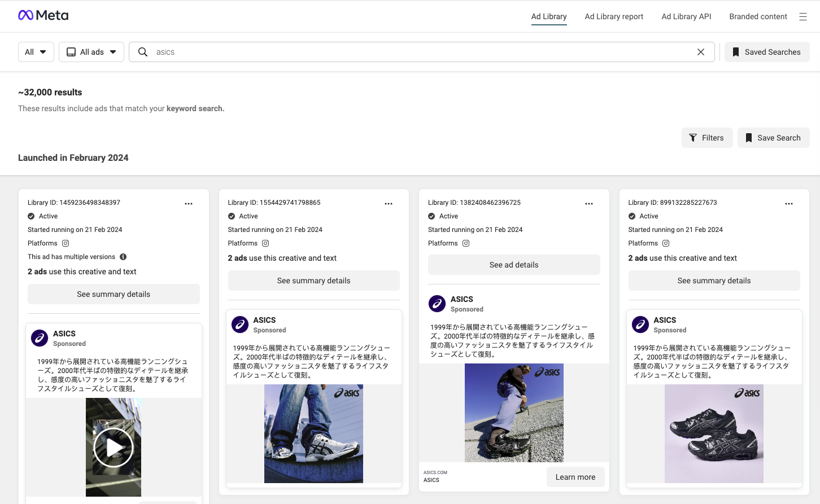The height and width of the screenshot is (504, 820).
Task: Open the jeans and sneakers ad image
Action: [313, 433]
